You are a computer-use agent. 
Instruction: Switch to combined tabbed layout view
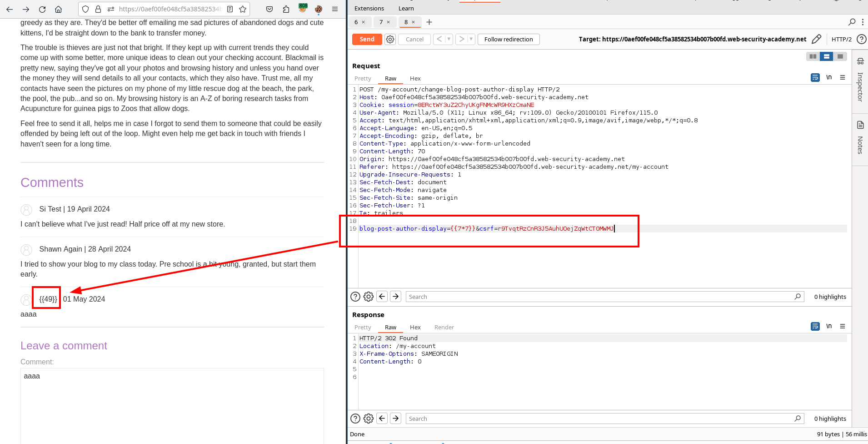click(x=840, y=56)
